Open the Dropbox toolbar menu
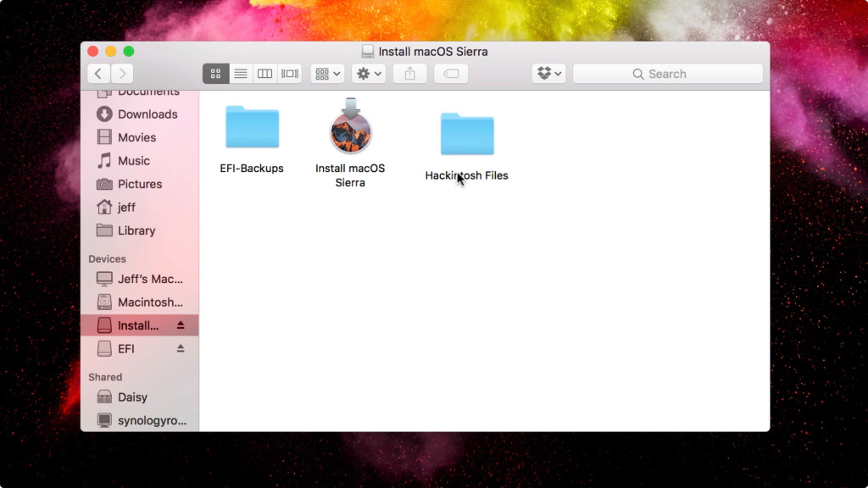 548,74
